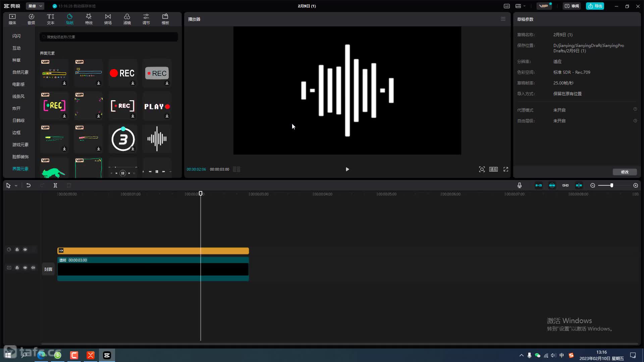The image size is (644, 362).
Task: Select the 电影感 sticker category
Action: coord(18,84)
